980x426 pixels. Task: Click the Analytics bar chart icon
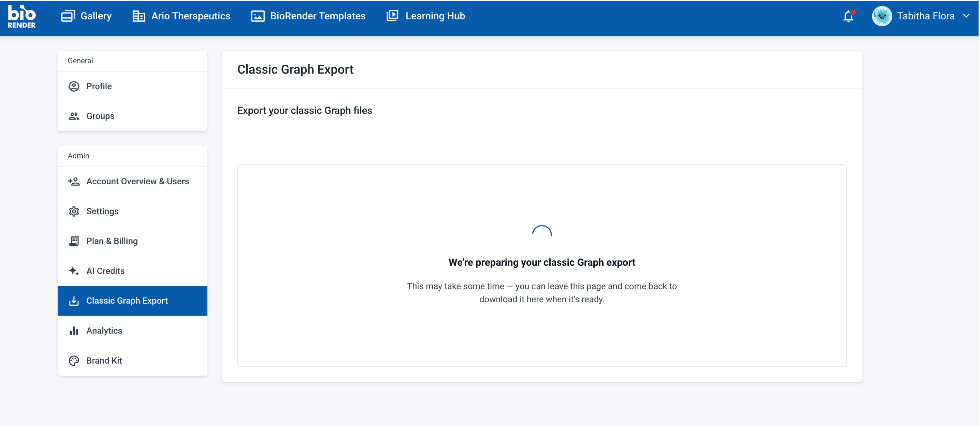tap(74, 331)
